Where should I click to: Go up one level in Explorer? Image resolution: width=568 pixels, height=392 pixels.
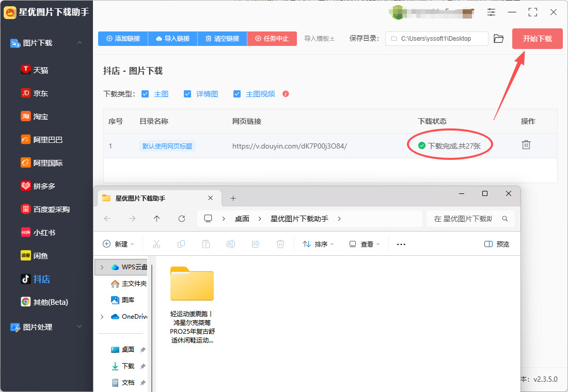[156, 219]
